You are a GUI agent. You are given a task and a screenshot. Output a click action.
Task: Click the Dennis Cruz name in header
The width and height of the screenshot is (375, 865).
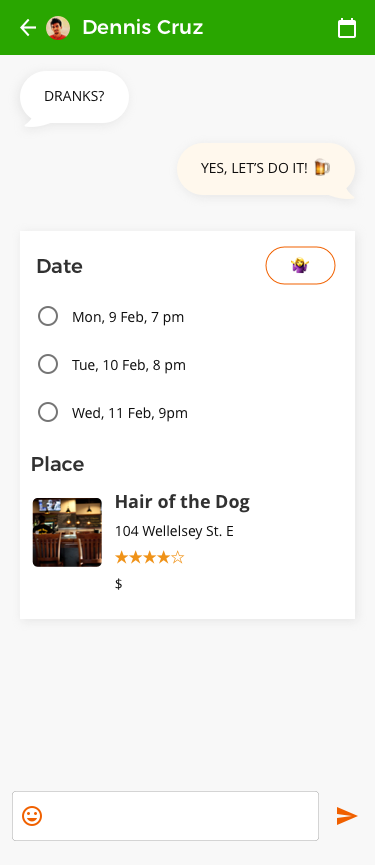point(143,28)
